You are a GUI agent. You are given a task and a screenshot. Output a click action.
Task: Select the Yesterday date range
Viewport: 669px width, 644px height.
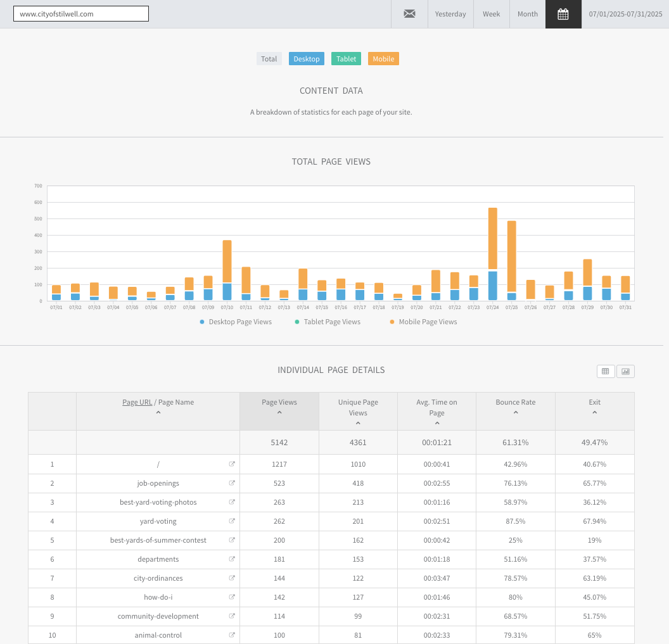(450, 14)
